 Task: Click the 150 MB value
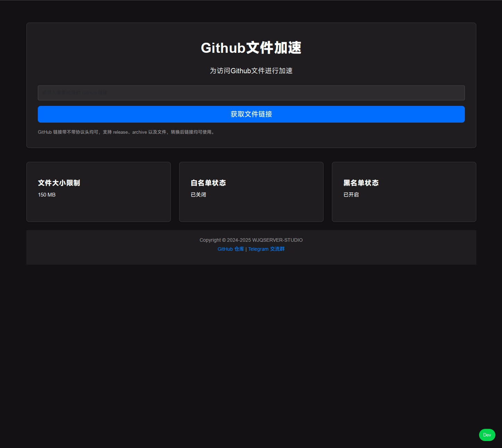tap(47, 195)
